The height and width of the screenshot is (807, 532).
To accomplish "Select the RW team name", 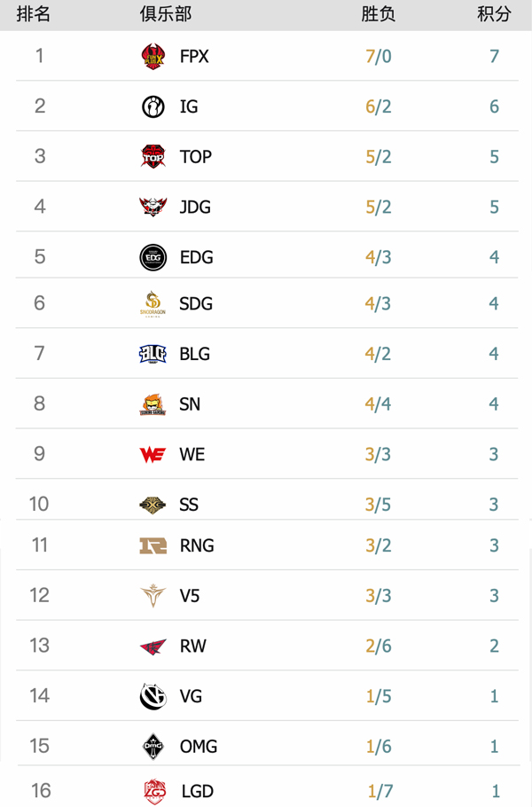I will point(192,646).
